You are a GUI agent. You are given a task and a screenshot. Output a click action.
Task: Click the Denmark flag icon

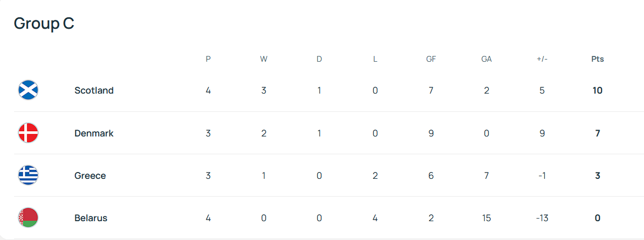pyautogui.click(x=28, y=133)
